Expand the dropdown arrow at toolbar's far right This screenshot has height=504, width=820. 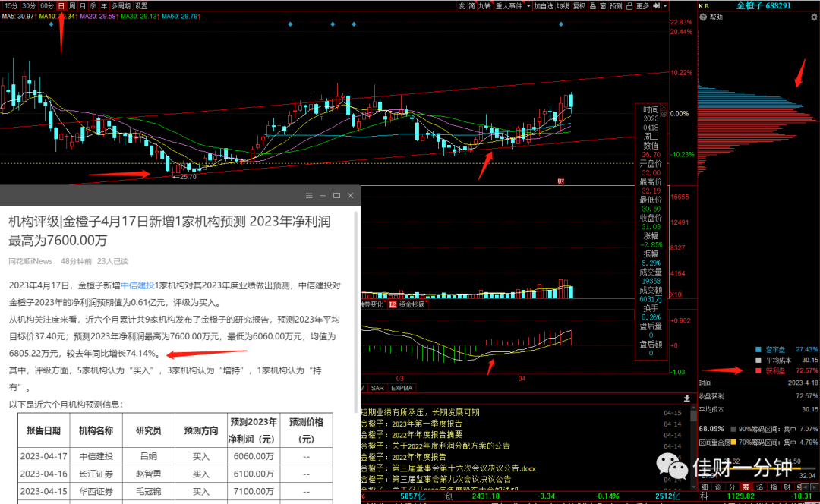coord(665,6)
